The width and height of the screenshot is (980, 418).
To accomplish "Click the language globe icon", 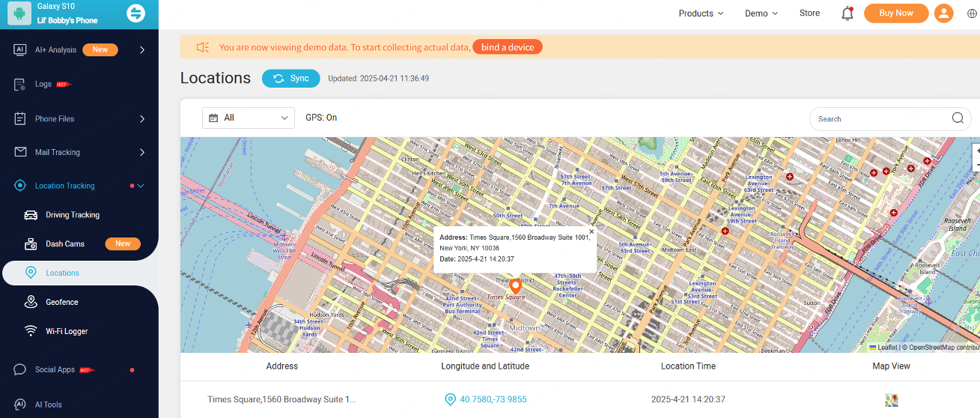I will pos(972,13).
